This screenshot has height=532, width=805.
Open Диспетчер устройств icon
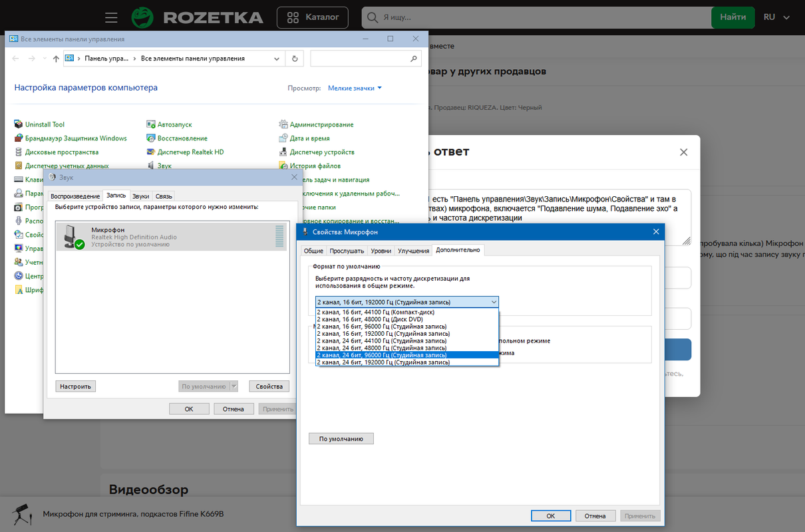(x=283, y=152)
